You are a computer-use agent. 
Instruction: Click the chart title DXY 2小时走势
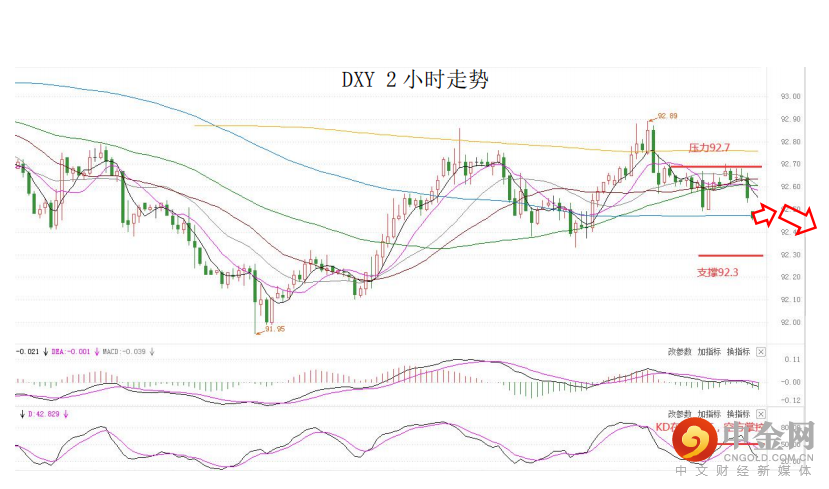[x=415, y=80]
